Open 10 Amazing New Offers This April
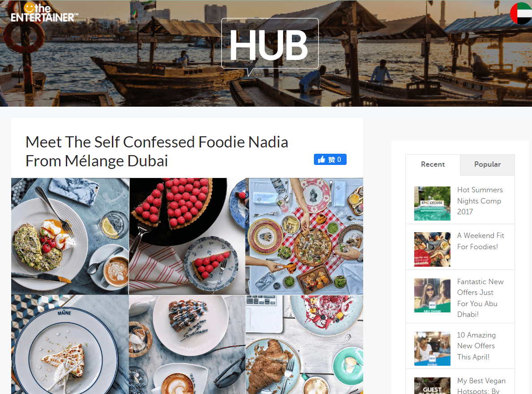This screenshot has height=394, width=532. tap(476, 346)
